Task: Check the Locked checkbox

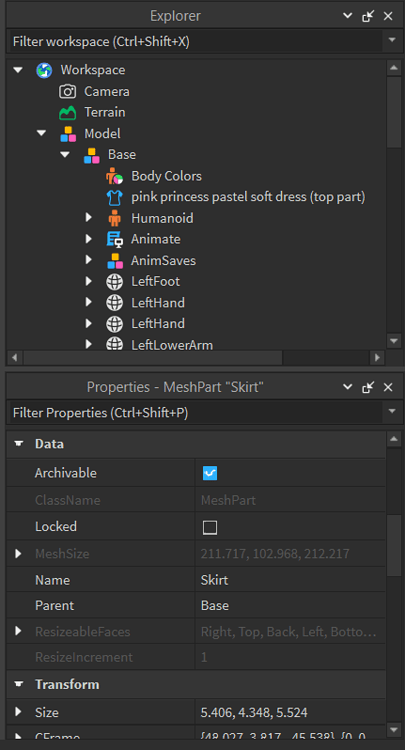Action: pyautogui.click(x=210, y=528)
